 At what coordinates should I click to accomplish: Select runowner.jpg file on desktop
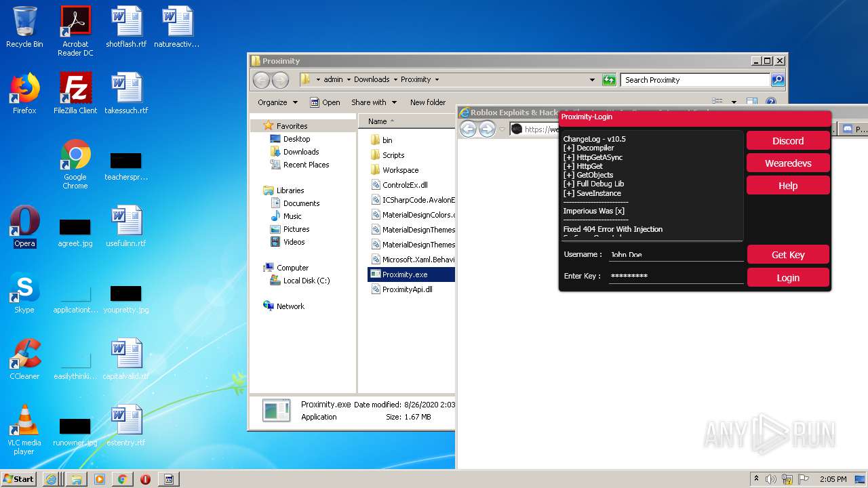click(x=75, y=430)
